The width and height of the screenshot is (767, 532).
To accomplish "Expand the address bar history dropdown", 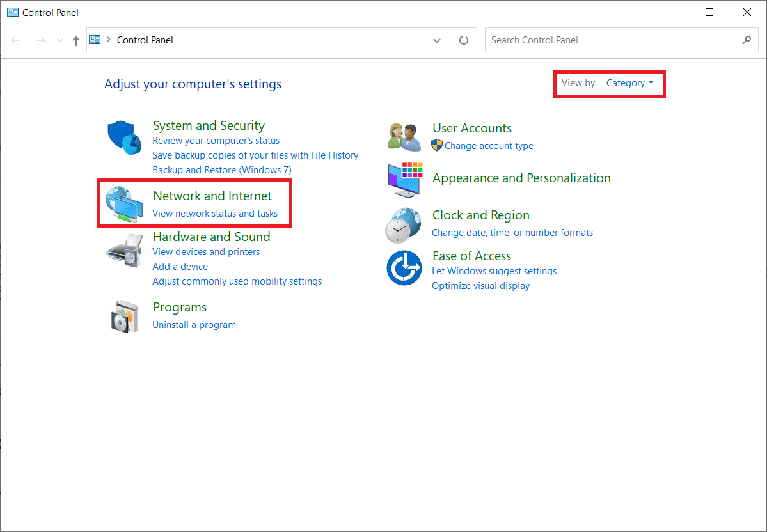I will click(x=437, y=40).
